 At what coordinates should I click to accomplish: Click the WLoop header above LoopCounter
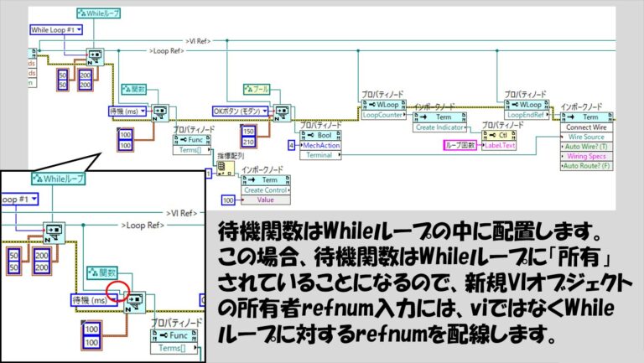(x=383, y=105)
